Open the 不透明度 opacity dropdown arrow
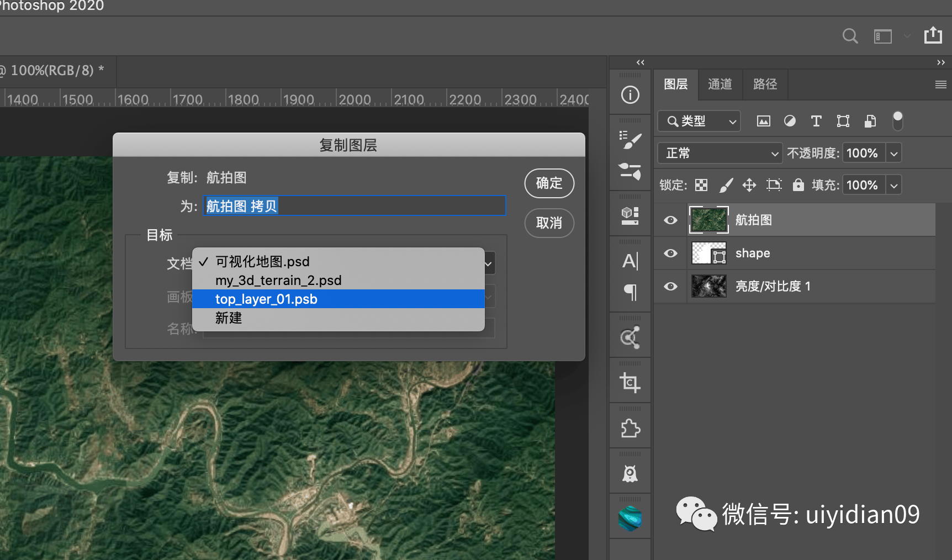The height and width of the screenshot is (560, 952). (x=894, y=153)
